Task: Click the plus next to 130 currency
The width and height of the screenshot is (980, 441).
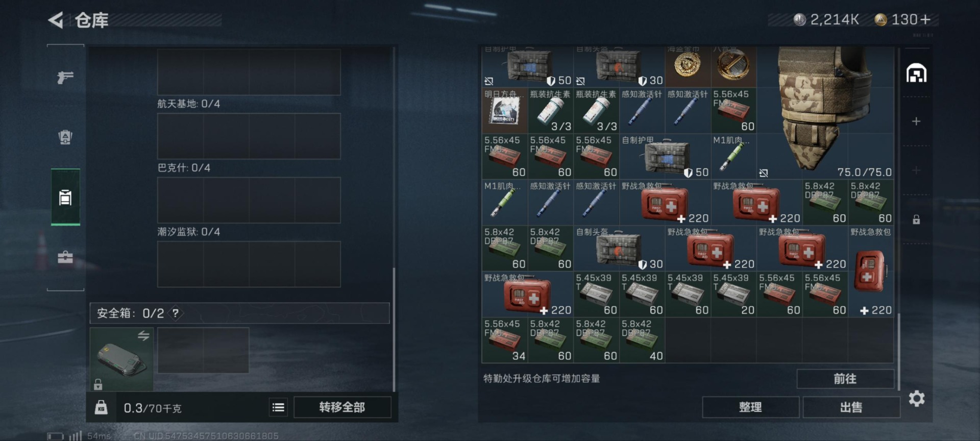Action: [x=925, y=19]
